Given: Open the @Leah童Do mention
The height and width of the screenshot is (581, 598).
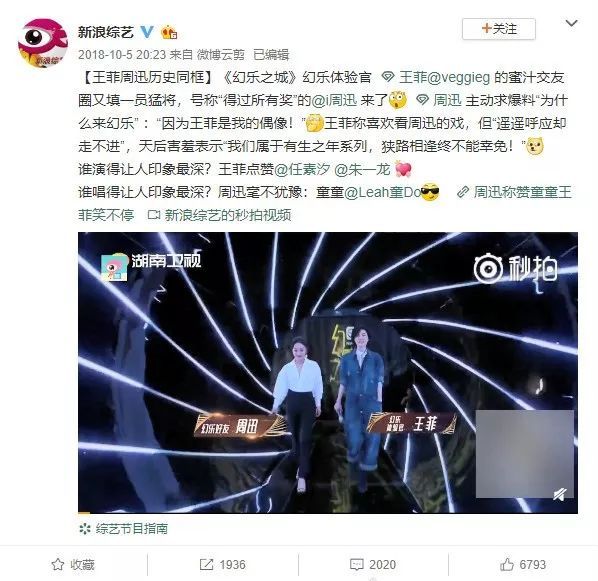Looking at the screenshot, I should coord(382,192).
